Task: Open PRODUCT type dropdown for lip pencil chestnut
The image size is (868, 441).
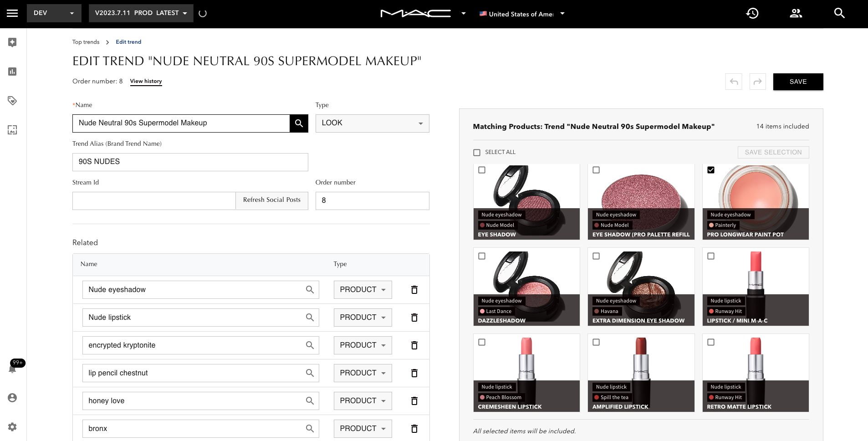Action: pyautogui.click(x=363, y=373)
